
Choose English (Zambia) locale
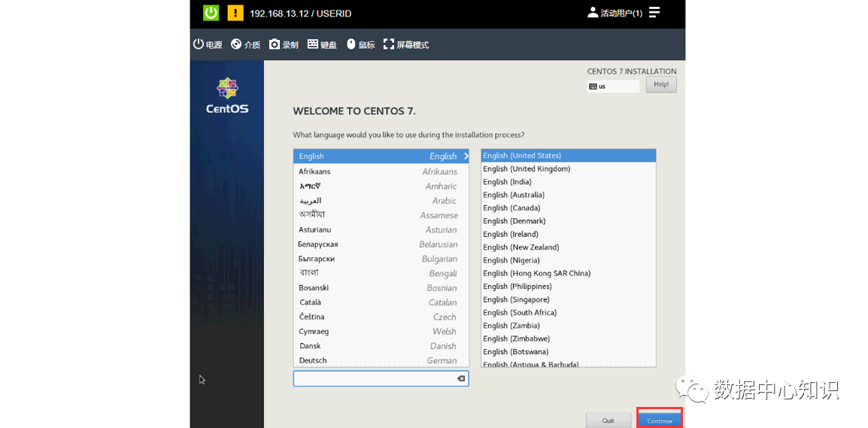click(x=569, y=326)
